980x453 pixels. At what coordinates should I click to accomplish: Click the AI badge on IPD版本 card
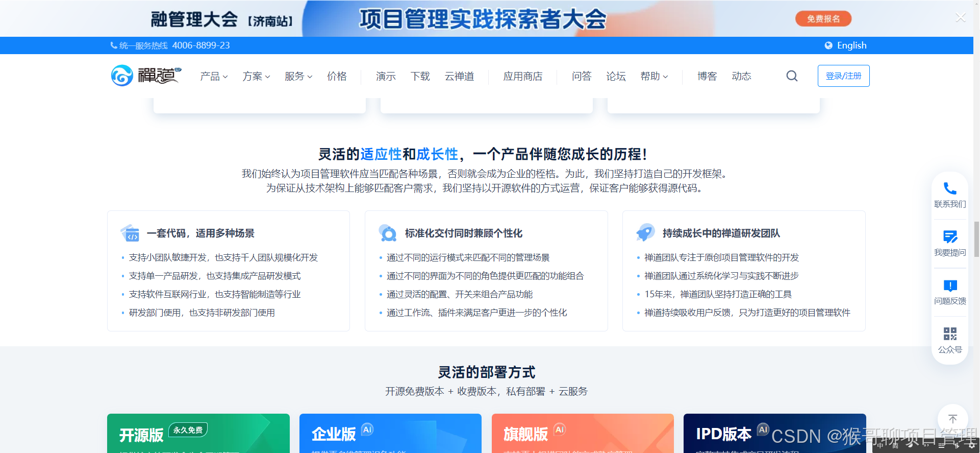(763, 430)
